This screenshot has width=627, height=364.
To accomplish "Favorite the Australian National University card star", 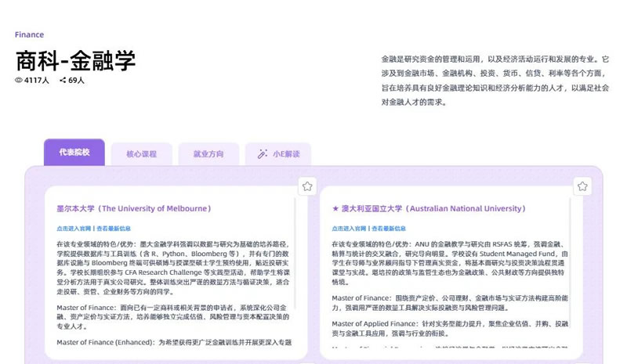I will coord(582,186).
